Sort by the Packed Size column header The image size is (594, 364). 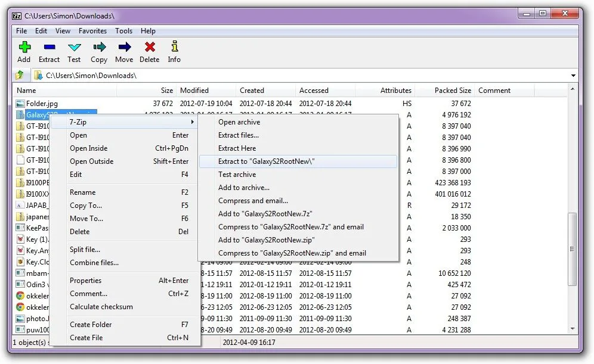(x=444, y=91)
